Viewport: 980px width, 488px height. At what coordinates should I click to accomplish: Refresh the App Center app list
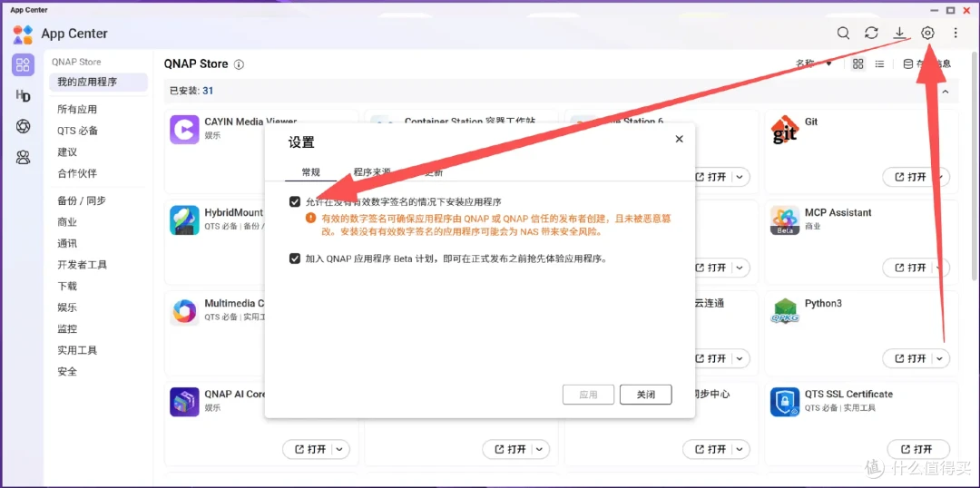(x=871, y=34)
